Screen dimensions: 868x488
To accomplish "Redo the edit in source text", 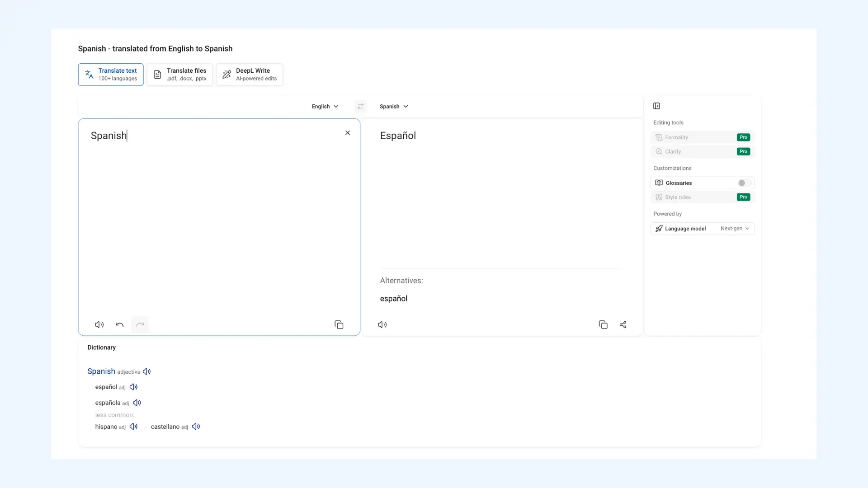I will point(140,324).
